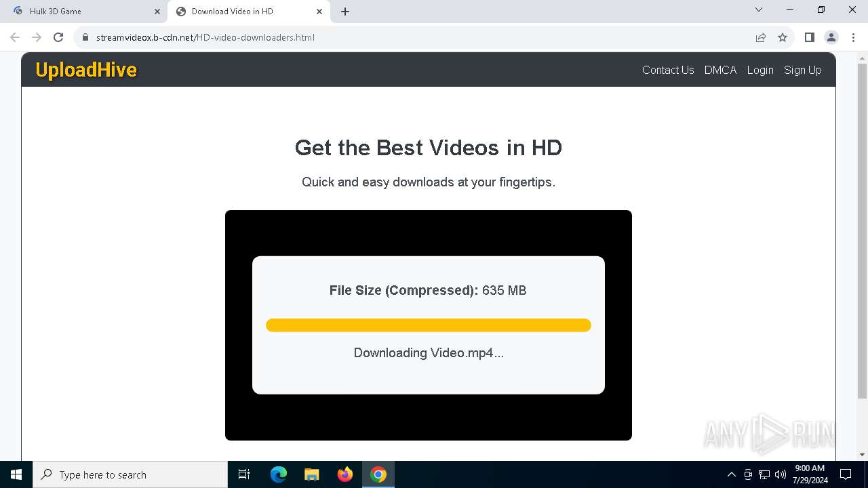Click the page vertical scrollbar

pos(862,230)
